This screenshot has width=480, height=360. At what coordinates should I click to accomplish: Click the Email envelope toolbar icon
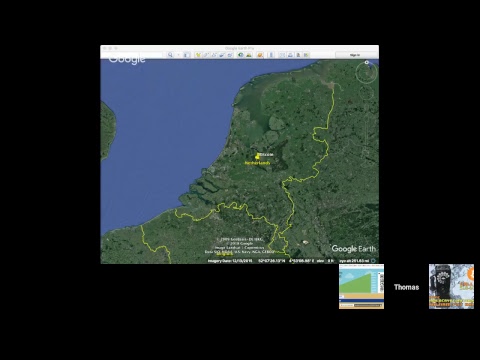click(282, 55)
